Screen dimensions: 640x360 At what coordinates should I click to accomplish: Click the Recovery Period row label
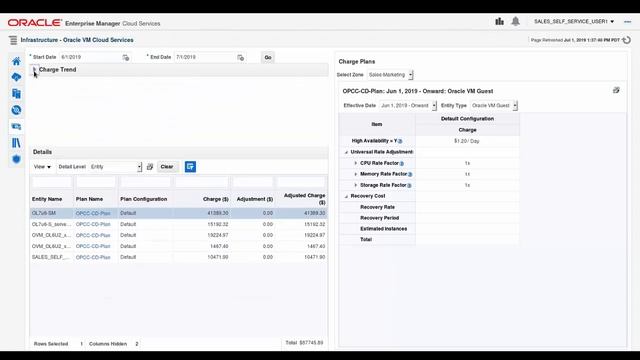click(x=379, y=218)
